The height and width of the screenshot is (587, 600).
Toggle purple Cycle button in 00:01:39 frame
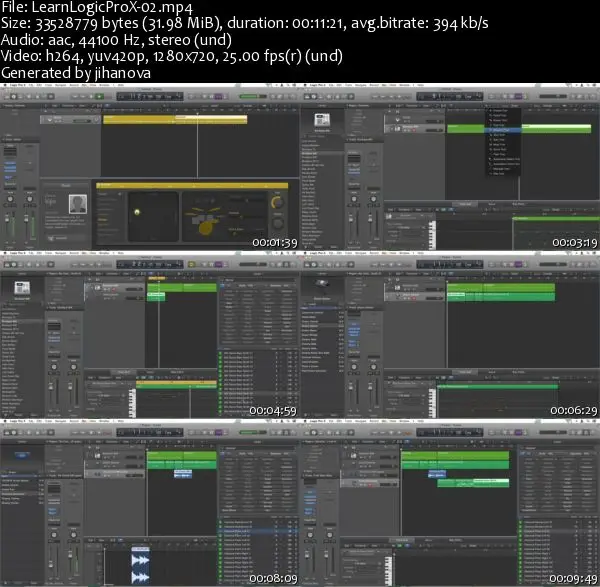(x=218, y=96)
